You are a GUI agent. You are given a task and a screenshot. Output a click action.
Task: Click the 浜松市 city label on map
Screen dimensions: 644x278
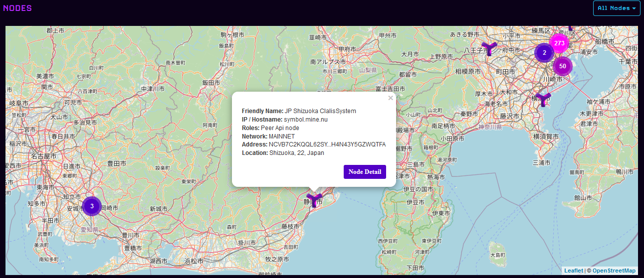point(194,261)
